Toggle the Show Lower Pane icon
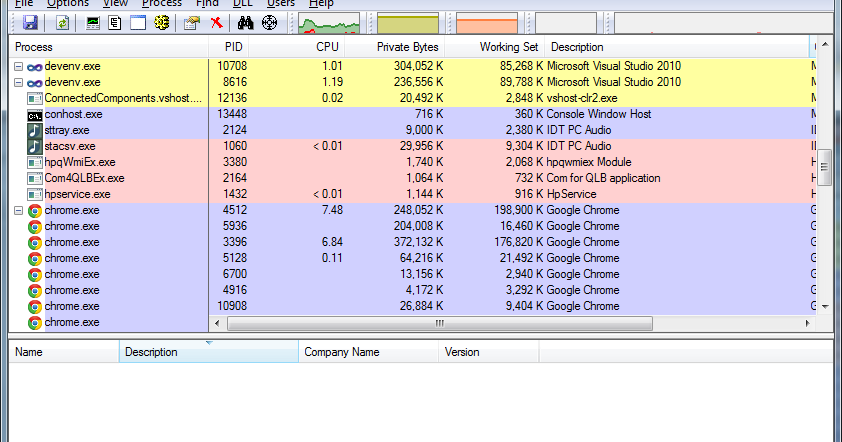 [138, 23]
